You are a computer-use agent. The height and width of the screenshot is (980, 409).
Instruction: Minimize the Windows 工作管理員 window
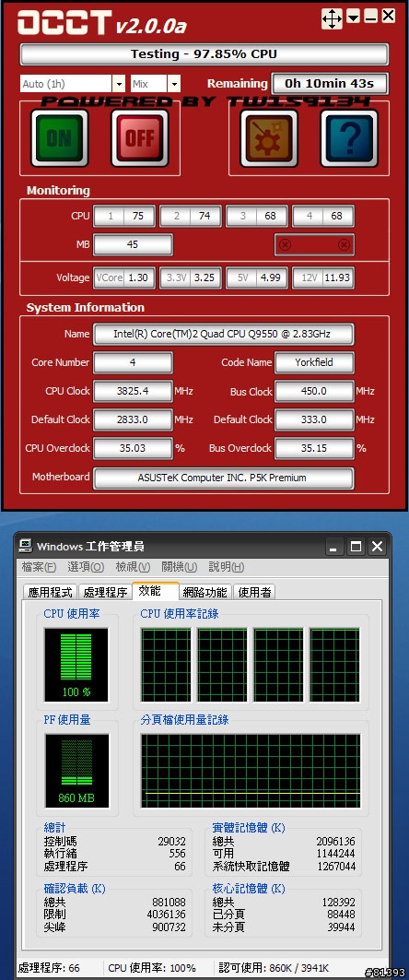click(334, 547)
